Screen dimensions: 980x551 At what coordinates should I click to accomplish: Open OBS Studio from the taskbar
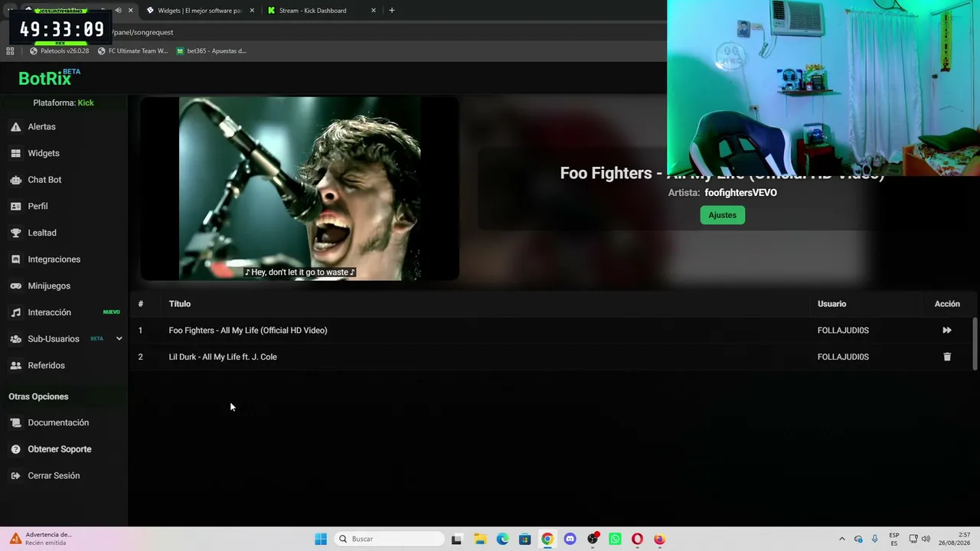(593, 540)
